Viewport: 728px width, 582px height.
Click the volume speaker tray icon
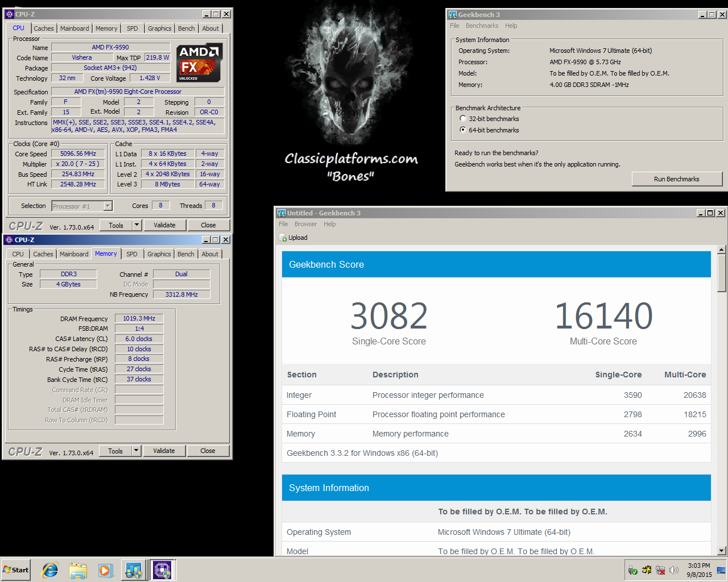(674, 570)
